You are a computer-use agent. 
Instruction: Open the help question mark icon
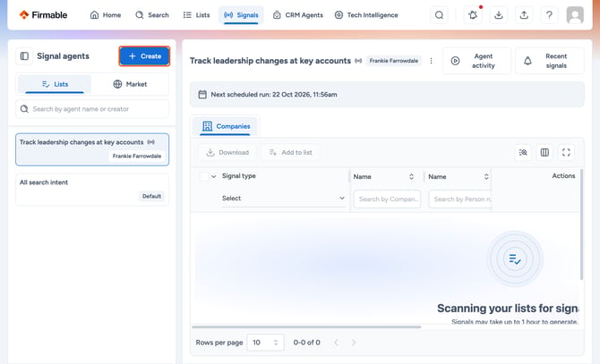[x=549, y=15]
